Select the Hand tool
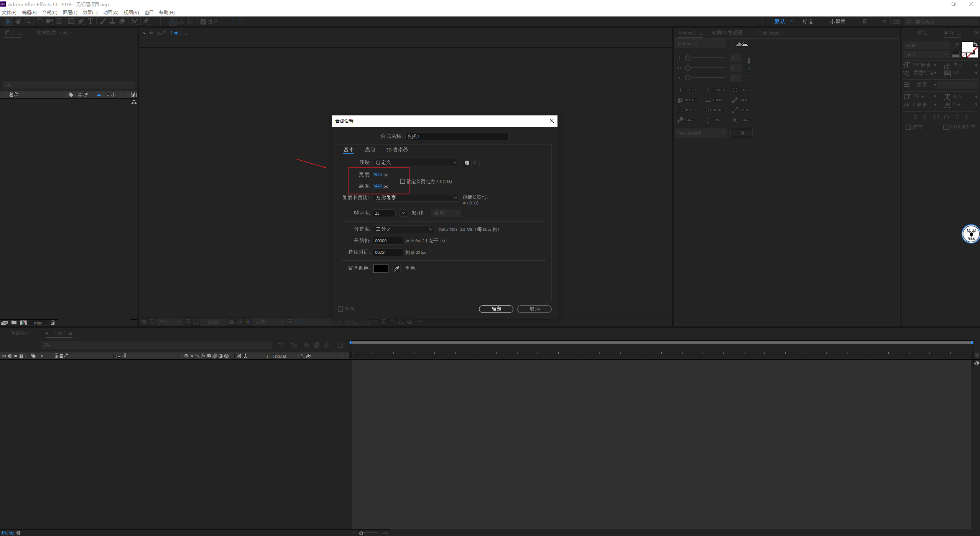This screenshot has height=536, width=980. [18, 21]
